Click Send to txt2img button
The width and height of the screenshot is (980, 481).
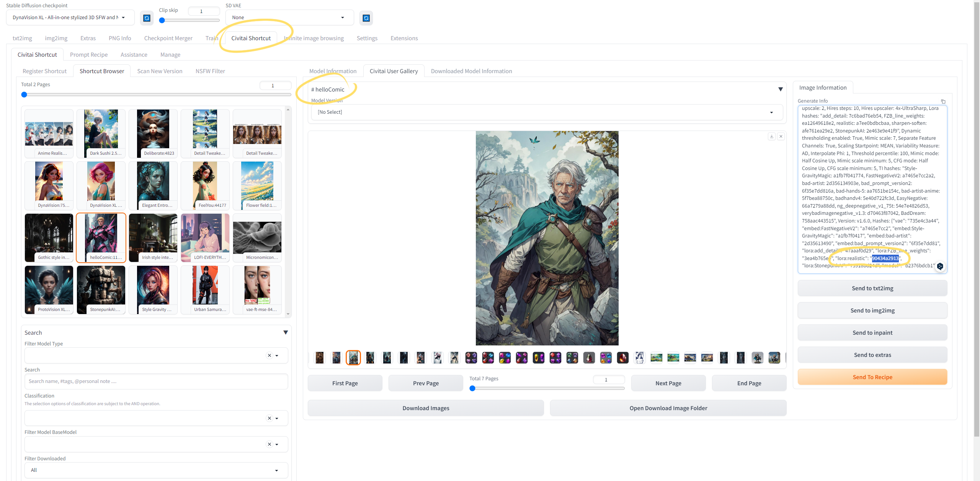(x=872, y=288)
